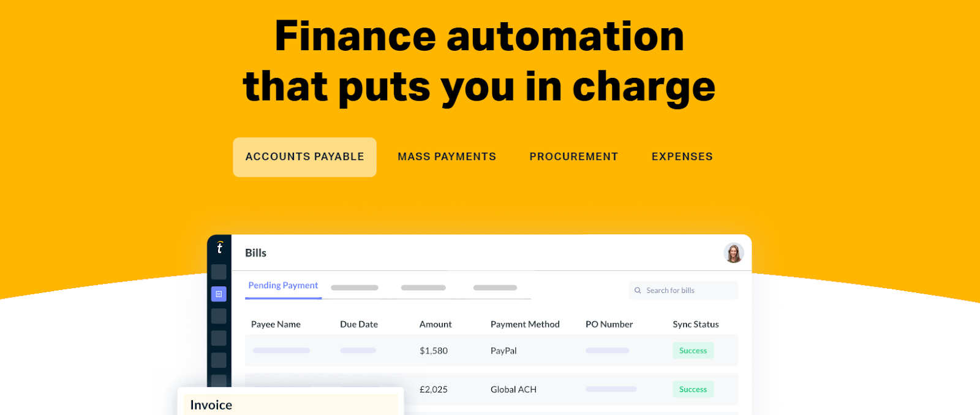Click the Success badge in the Global ACH row
Image resolution: width=980 pixels, height=415 pixels.
coord(693,389)
